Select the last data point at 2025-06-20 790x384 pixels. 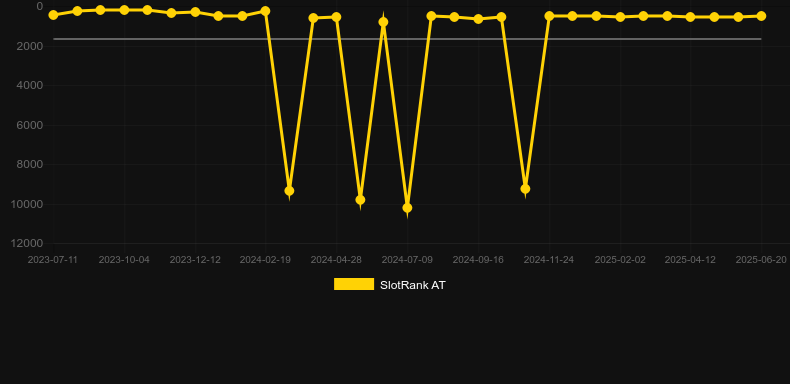[x=761, y=16]
